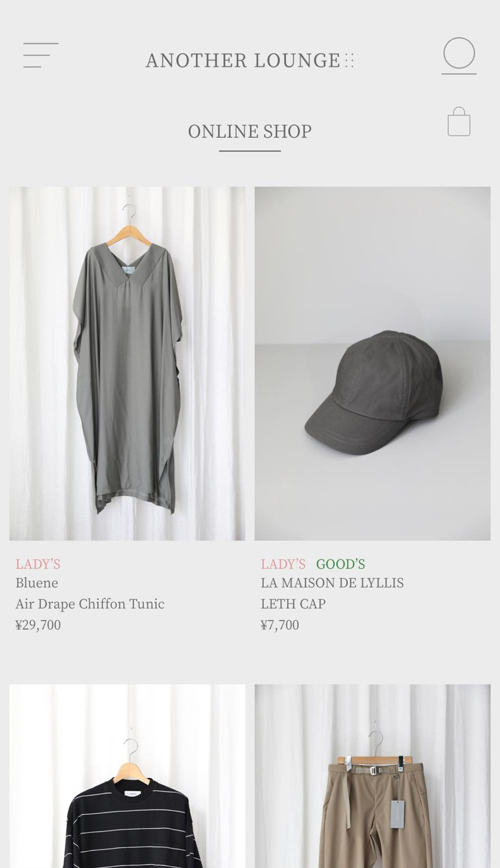Click the Air Drape Chiffon Tunic title
This screenshot has width=500, height=868.
click(90, 604)
